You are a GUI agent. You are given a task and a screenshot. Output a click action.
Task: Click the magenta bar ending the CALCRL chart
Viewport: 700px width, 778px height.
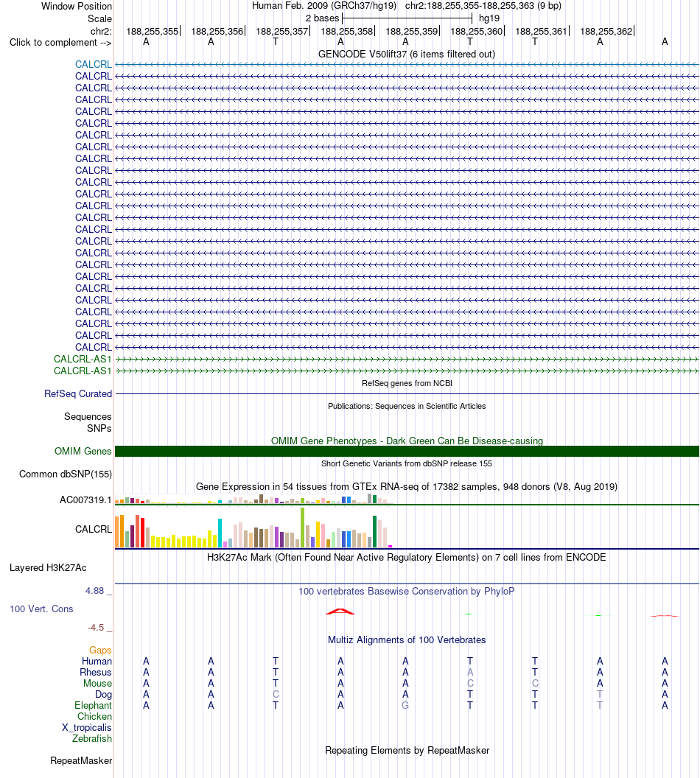(x=390, y=546)
